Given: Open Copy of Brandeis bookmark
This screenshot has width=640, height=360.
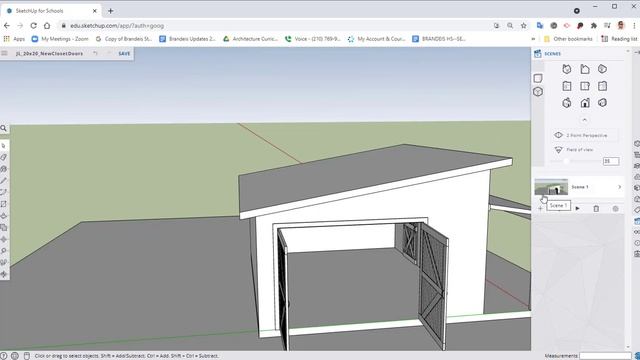Looking at the screenshot, I should (x=123, y=39).
